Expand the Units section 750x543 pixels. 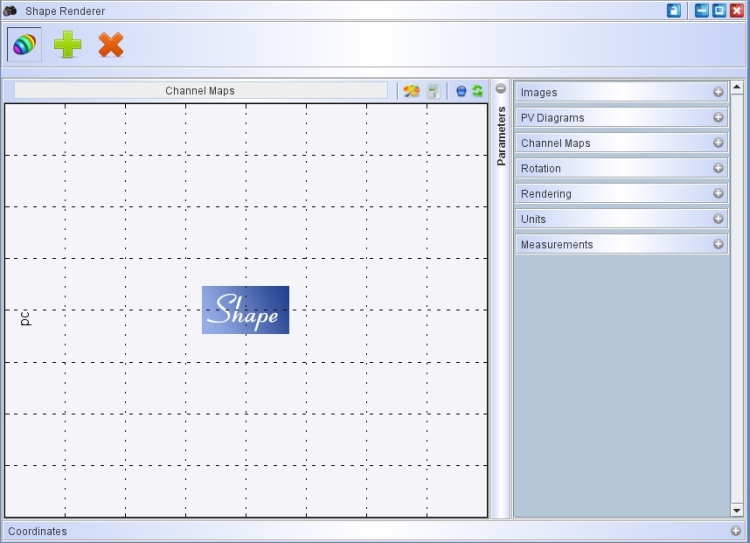point(718,219)
